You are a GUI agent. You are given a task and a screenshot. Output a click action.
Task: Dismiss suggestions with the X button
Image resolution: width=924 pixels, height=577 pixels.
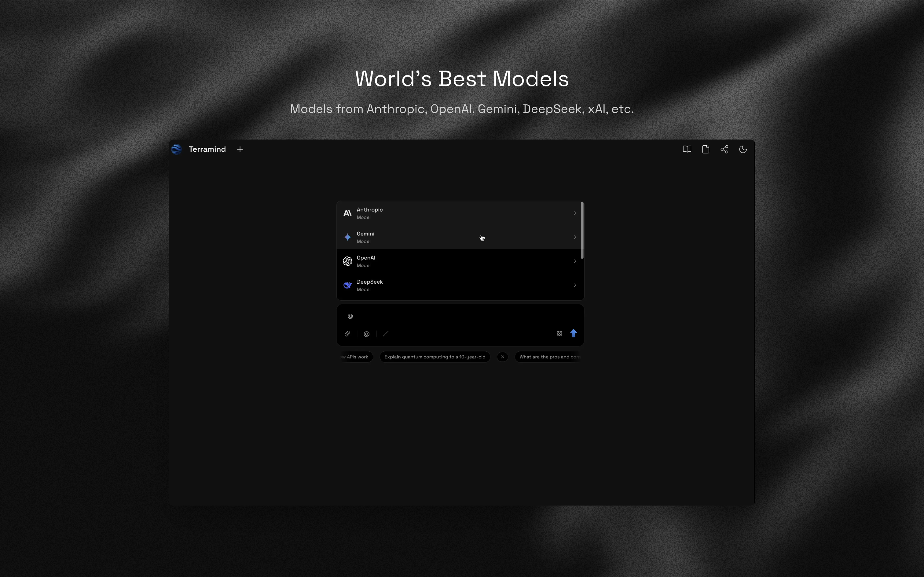[502, 357]
